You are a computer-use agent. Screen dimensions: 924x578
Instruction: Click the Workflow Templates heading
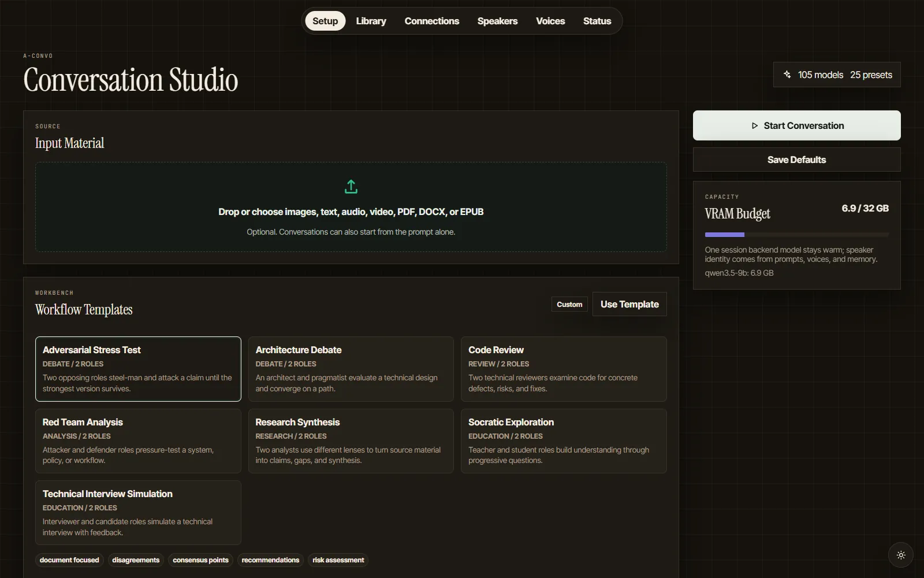coord(84,310)
